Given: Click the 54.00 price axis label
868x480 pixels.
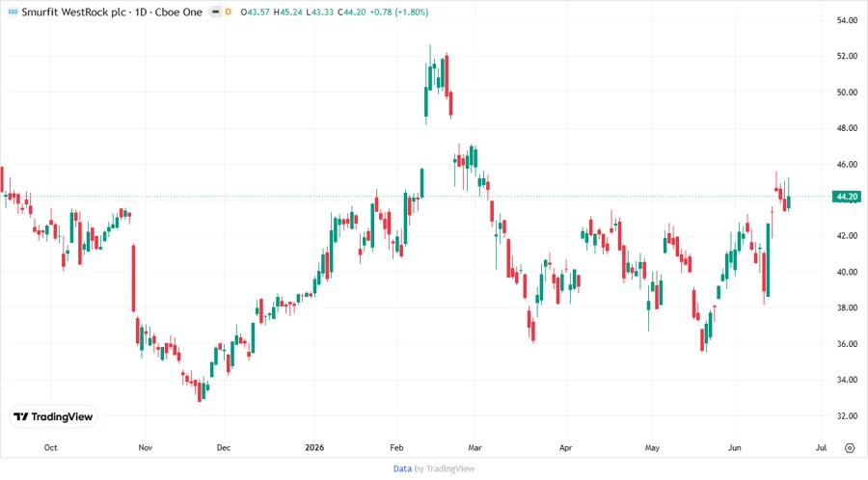Looking at the screenshot, I should [847, 20].
